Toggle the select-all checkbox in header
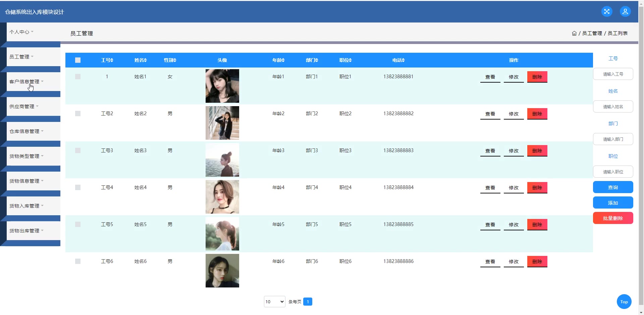This screenshot has height=315, width=644. click(78, 60)
